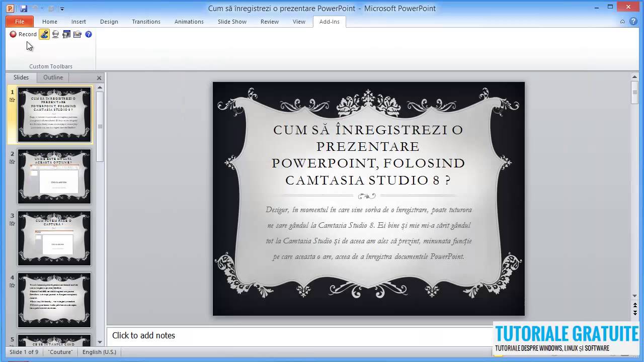This screenshot has height=362, width=644.
Task: Click the Save icon in Quick Access Toolbar
Action: pos(24,9)
